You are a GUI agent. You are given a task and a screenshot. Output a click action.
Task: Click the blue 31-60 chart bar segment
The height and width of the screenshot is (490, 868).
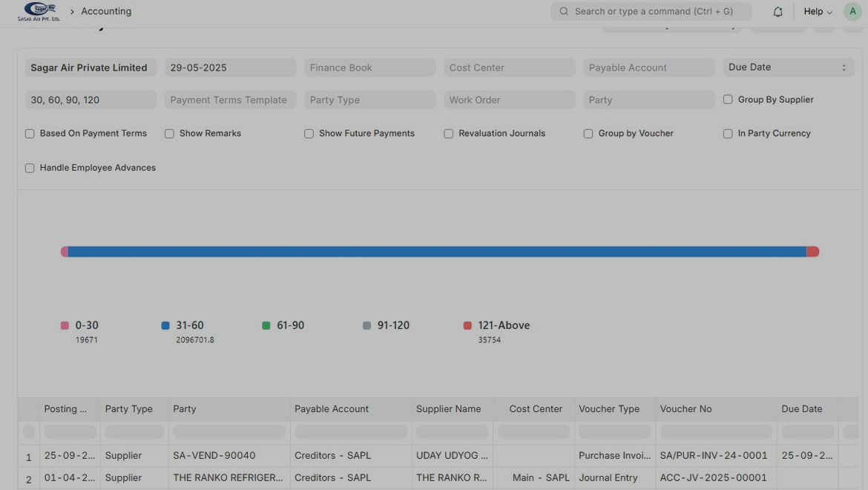(x=437, y=252)
